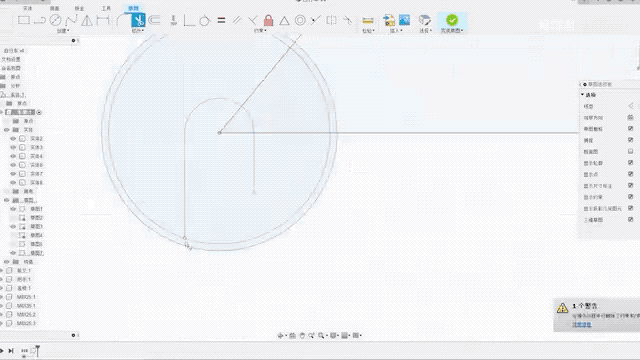This screenshot has width=640, height=360.
Task: Open the 约束 constraints dropdown
Action: 260,31
